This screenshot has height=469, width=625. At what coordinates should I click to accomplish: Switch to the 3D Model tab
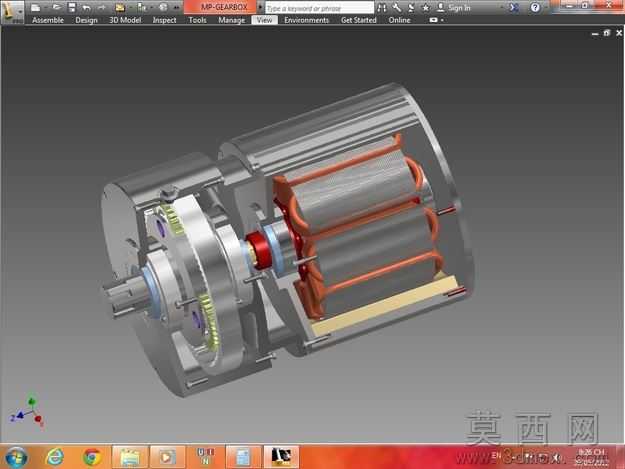[125, 20]
